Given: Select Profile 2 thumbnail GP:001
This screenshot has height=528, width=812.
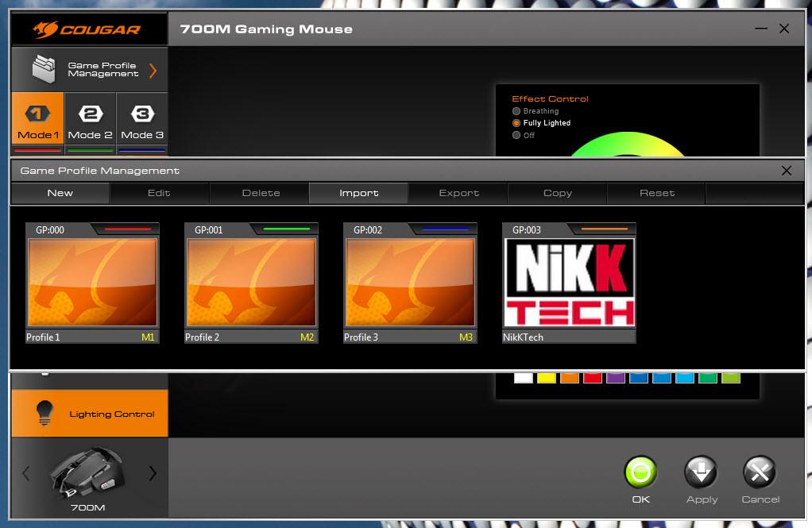Looking at the screenshot, I should pos(251,282).
